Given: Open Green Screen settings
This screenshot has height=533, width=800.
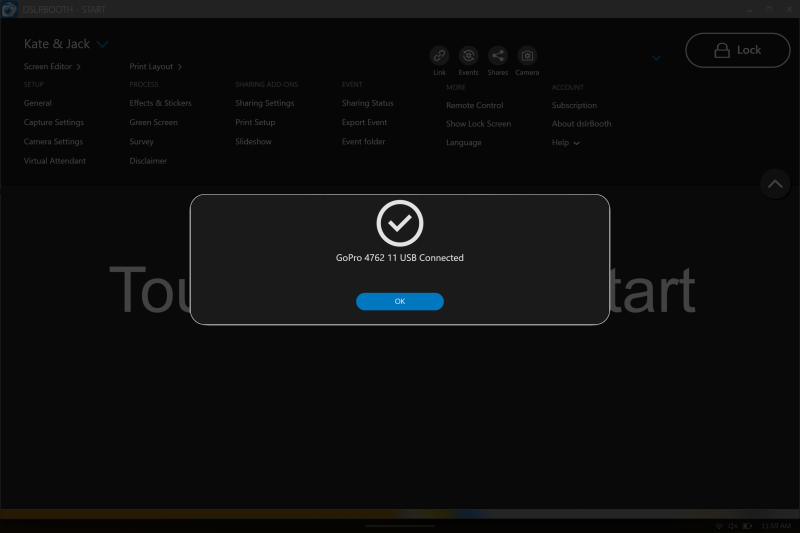Looking at the screenshot, I should [x=154, y=122].
